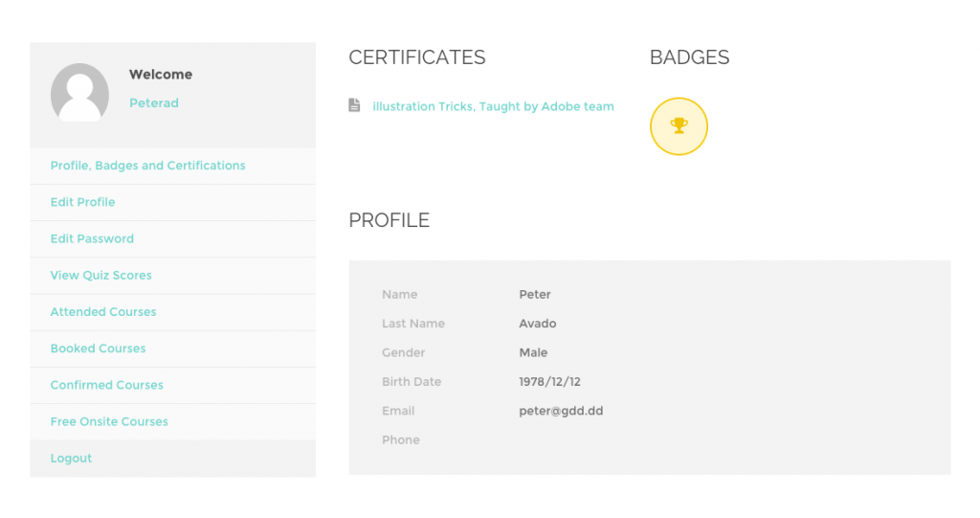Image resolution: width=980 pixels, height=518 pixels.
Task: View Quiz Scores in sidebar
Action: (100, 275)
